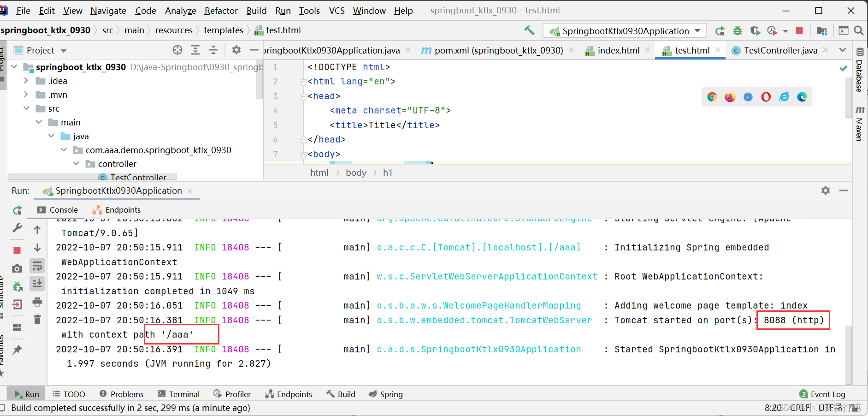Open in Firefox browser icon in editor

click(730, 97)
